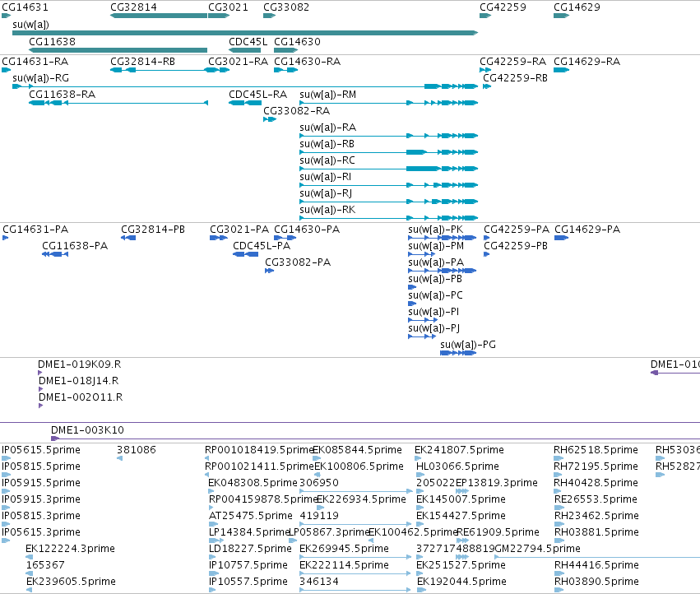Select transcript CG14630-RA label
The image size is (700, 594).
(x=307, y=61)
